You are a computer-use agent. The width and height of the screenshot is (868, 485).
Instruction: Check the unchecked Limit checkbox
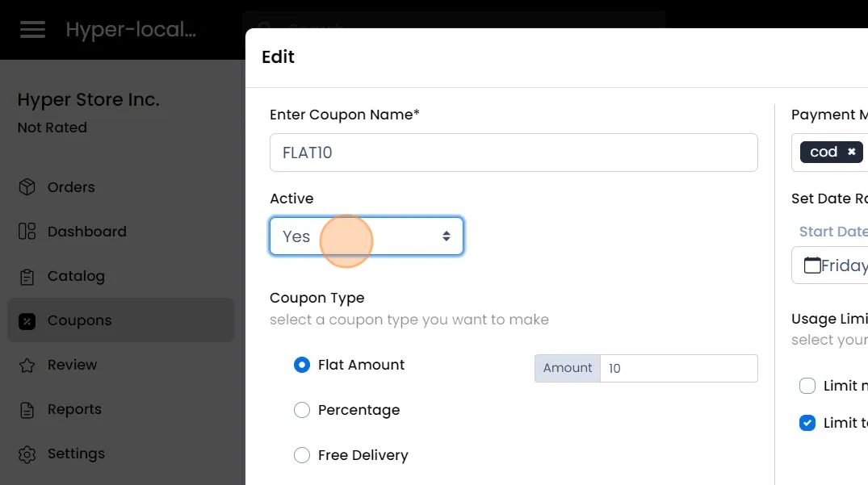(x=807, y=386)
